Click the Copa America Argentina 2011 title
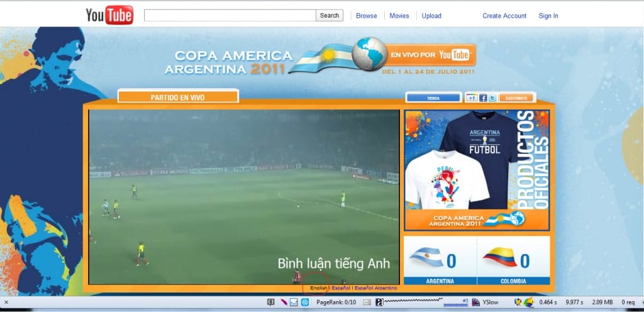The width and height of the screenshot is (644, 312). coord(229,62)
